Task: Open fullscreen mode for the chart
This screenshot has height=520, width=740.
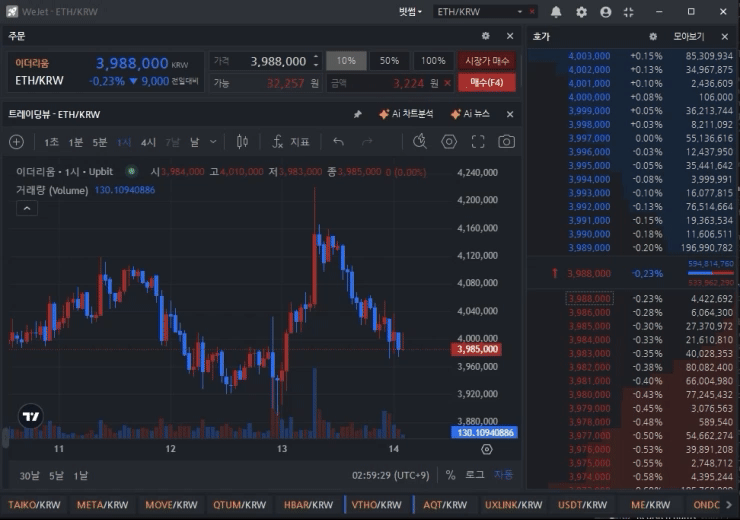Action: pos(478,142)
